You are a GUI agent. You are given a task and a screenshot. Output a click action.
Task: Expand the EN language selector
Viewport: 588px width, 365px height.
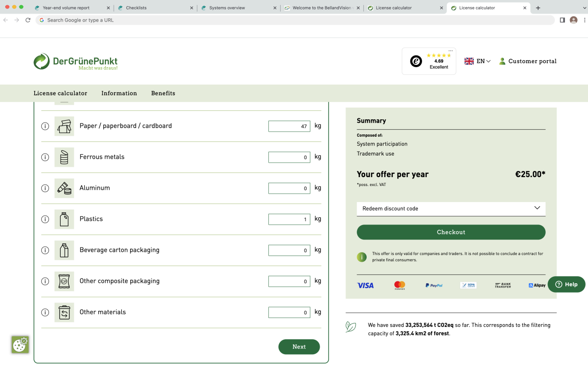[x=478, y=62]
